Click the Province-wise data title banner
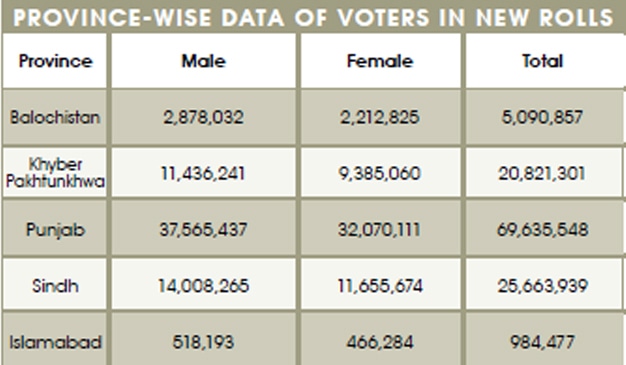Viewport: 626px width, 365px height. click(313, 17)
